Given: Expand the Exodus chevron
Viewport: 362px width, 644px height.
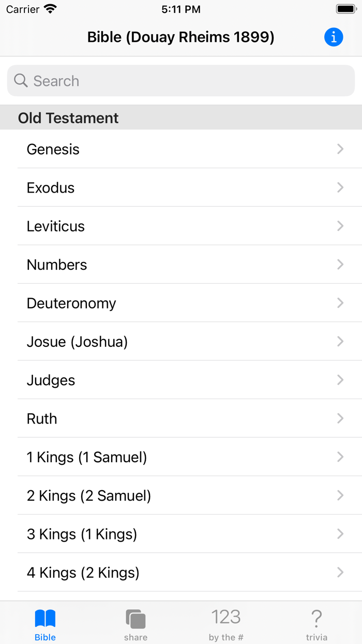Looking at the screenshot, I should pyautogui.click(x=340, y=187).
